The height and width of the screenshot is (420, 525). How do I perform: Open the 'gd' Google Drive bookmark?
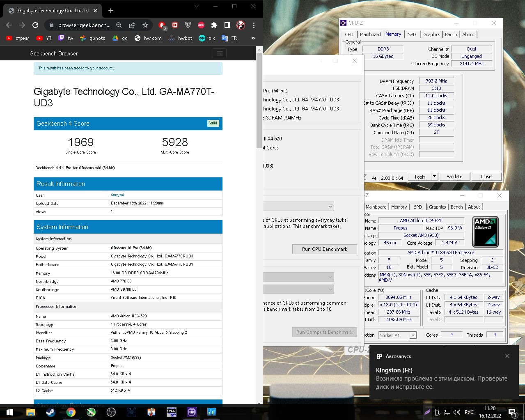point(120,38)
